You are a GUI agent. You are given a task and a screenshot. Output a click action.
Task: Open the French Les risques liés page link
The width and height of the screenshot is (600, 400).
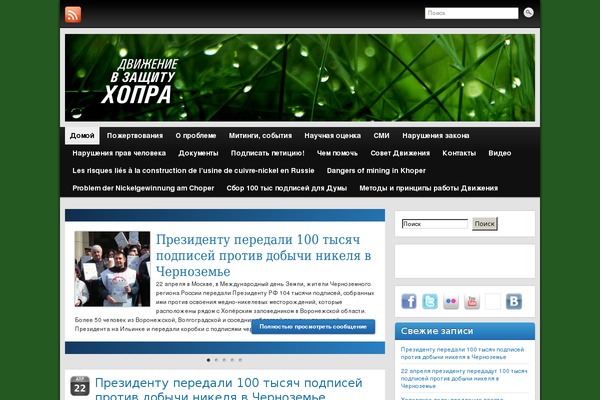[x=193, y=171]
